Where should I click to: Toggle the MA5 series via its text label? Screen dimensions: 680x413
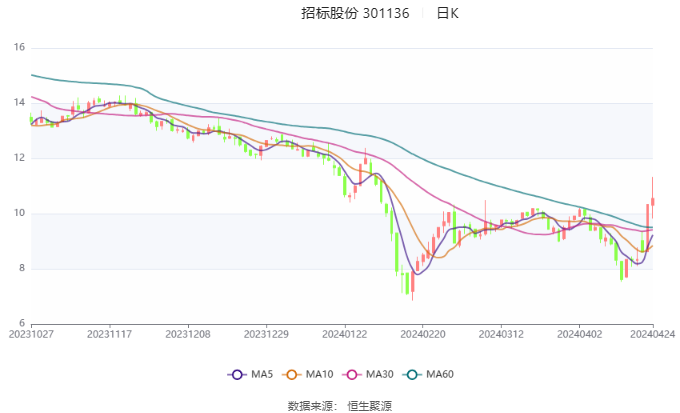click(x=262, y=374)
